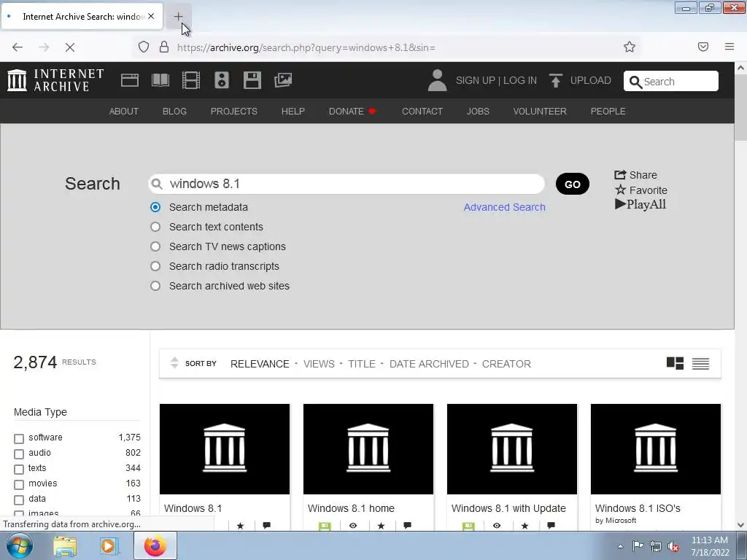Sort results by VIEWS
Screen dimensions: 747x560
pos(319,364)
